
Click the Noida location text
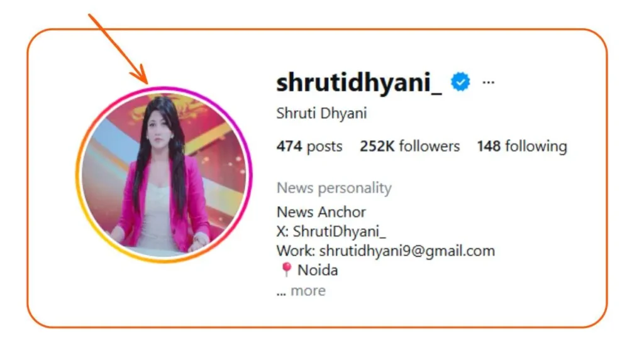pyautogui.click(x=318, y=270)
